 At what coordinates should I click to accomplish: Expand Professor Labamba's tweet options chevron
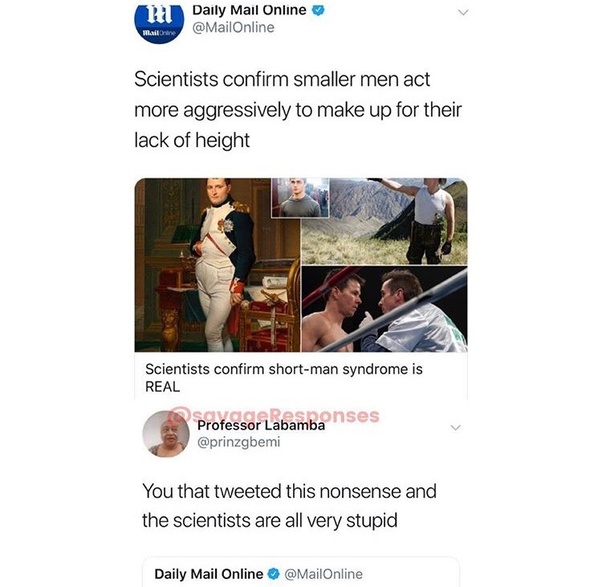455,427
